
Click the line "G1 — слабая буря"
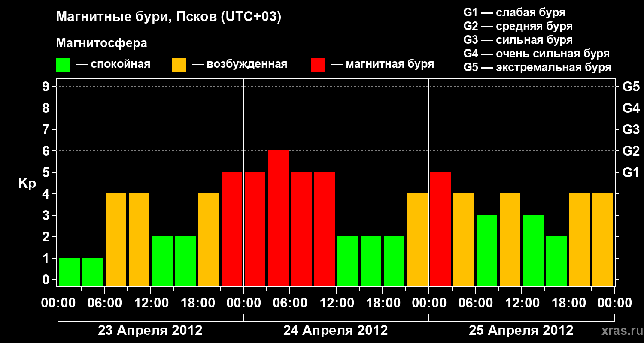point(514,12)
